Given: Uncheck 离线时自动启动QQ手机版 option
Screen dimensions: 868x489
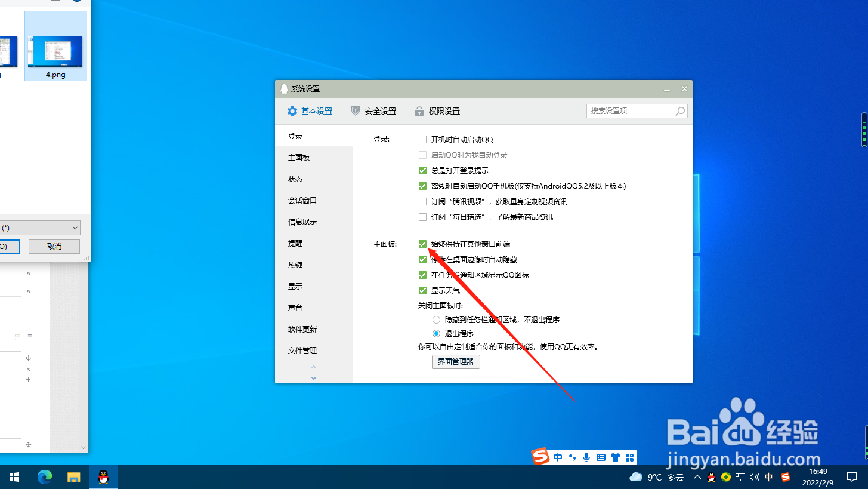Looking at the screenshot, I should point(422,186).
